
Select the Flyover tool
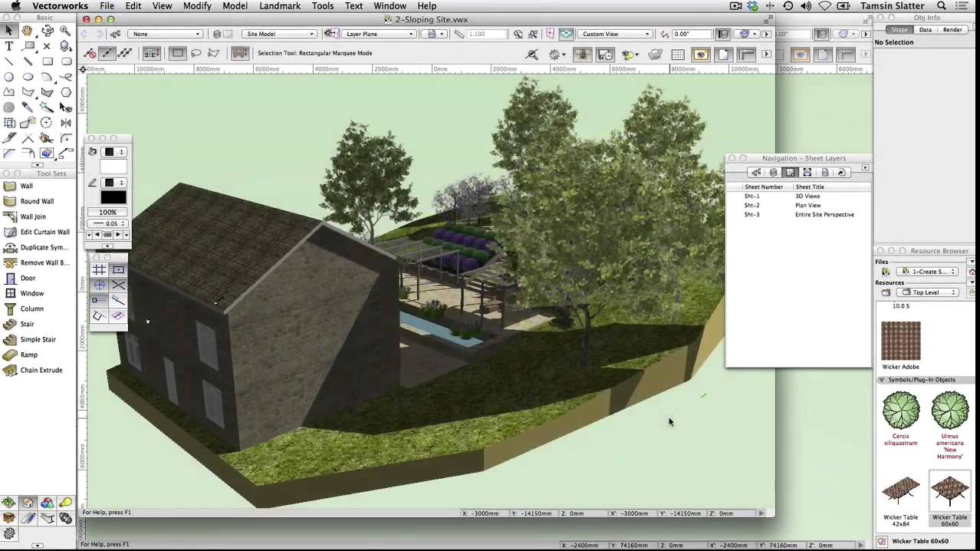(x=47, y=30)
